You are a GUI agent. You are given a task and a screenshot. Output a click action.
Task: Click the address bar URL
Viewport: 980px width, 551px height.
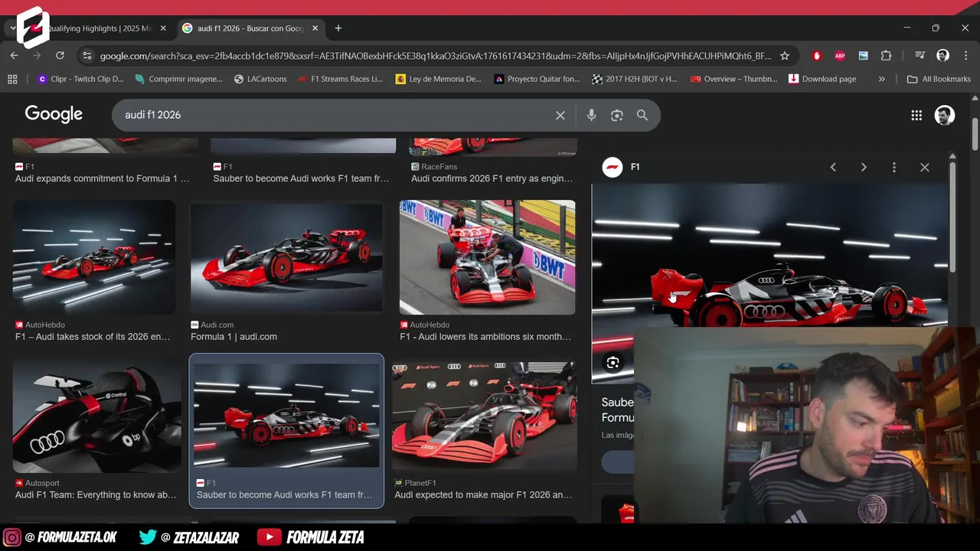tap(435, 56)
